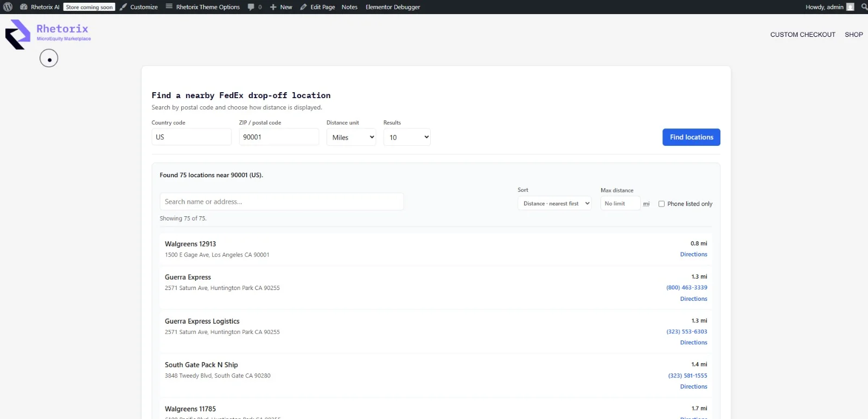Click the heading 'Find a nearby FedEx drop-off location'

[x=241, y=95]
